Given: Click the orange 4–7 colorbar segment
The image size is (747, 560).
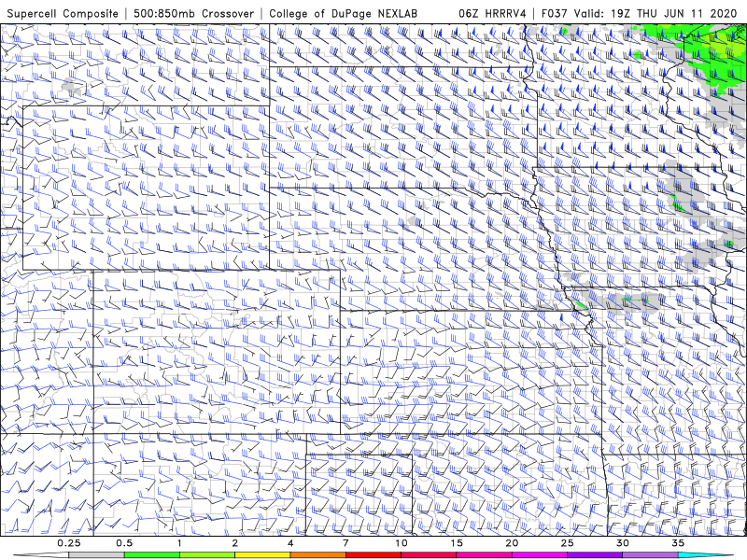Looking at the screenshot, I should 317,555.
